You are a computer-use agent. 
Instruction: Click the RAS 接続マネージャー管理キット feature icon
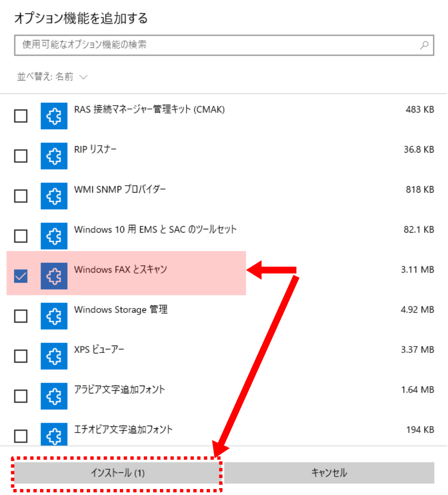pyautogui.click(x=54, y=116)
